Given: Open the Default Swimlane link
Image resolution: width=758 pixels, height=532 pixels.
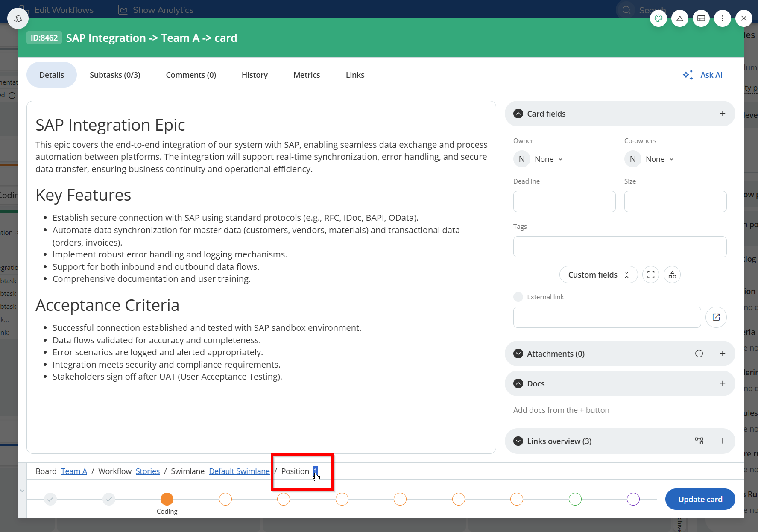Looking at the screenshot, I should pyautogui.click(x=239, y=471).
